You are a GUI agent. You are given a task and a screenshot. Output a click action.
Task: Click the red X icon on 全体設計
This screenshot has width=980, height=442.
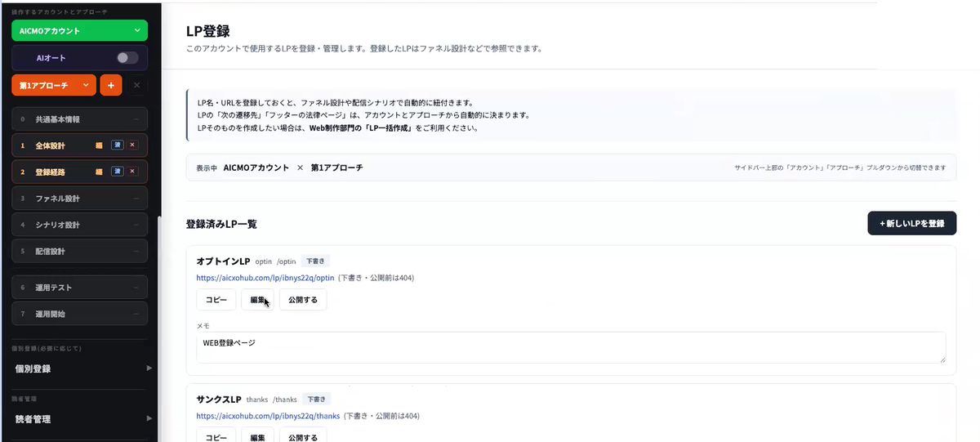point(133,145)
